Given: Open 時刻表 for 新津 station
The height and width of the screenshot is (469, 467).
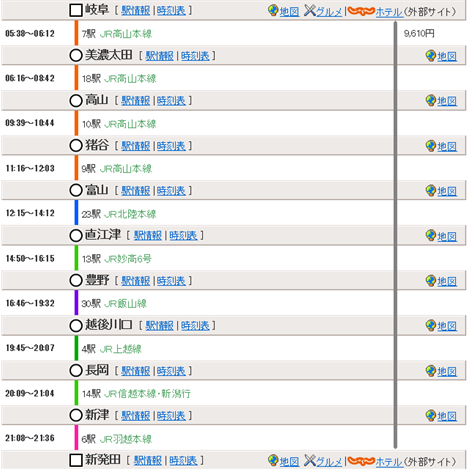Looking at the screenshot, I should pos(171,416).
